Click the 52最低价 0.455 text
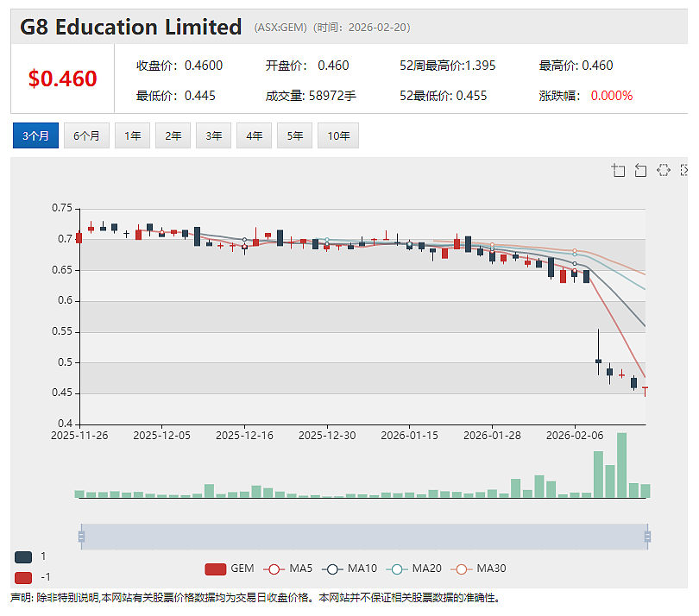Screen dimensions: 699x616 pos(443,96)
